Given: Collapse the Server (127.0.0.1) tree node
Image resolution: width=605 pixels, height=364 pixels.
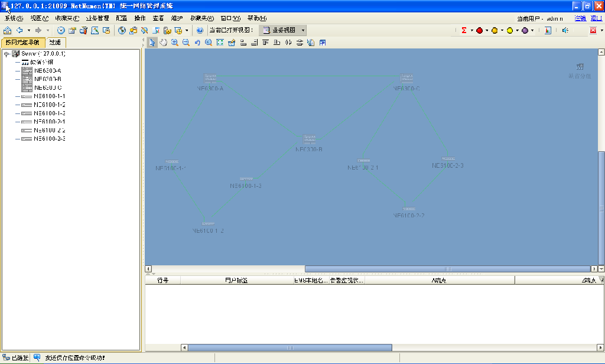Looking at the screenshot, I should pyautogui.click(x=6, y=54).
